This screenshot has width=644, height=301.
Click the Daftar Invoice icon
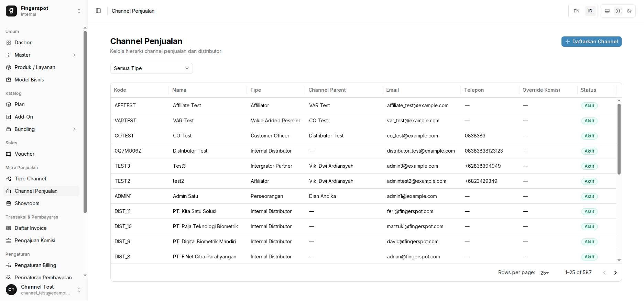(x=9, y=228)
